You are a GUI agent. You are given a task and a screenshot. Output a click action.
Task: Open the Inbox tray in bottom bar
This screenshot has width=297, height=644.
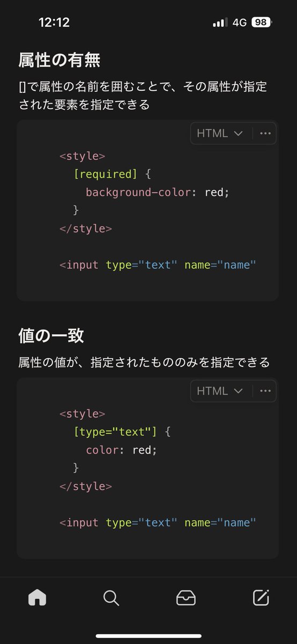tap(186, 597)
